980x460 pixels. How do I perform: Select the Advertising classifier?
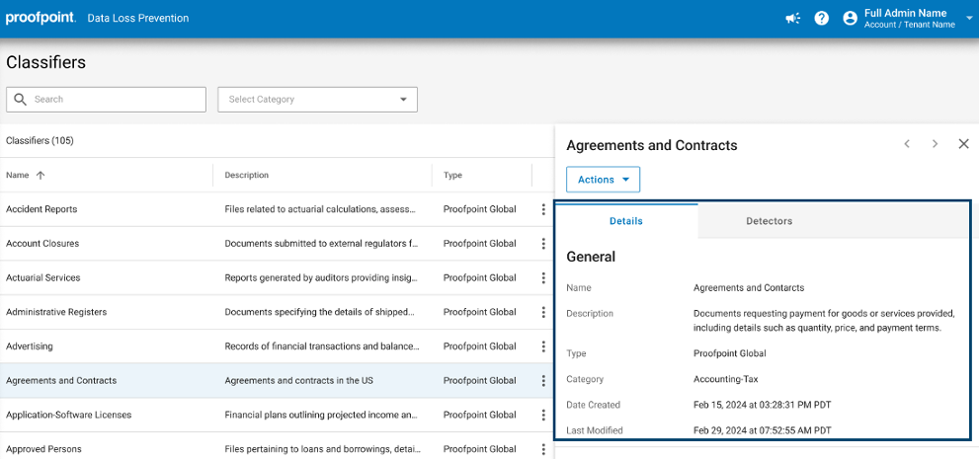pos(30,346)
